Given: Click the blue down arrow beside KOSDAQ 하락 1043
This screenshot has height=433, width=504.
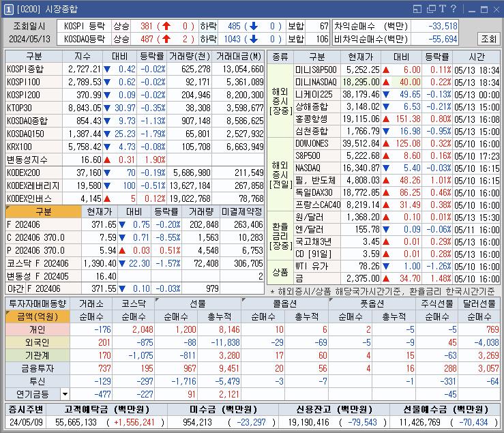Looking at the screenshot, I should click(x=253, y=39).
